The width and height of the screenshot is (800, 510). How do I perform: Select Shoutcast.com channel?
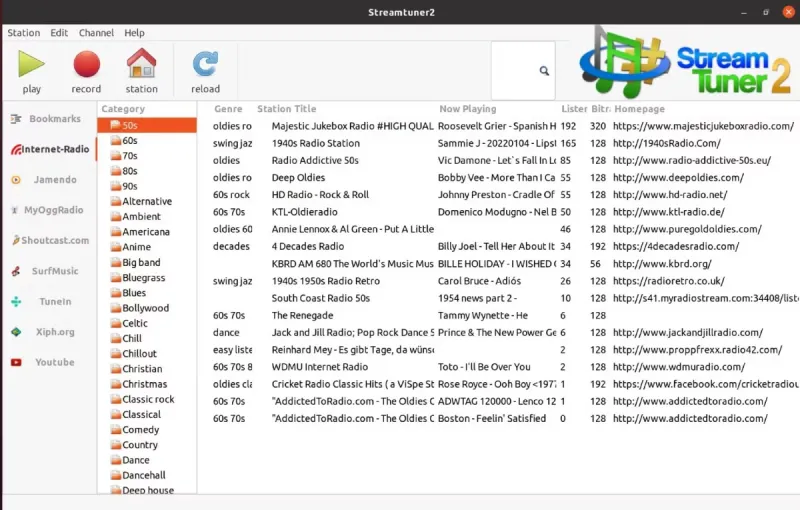click(50, 240)
